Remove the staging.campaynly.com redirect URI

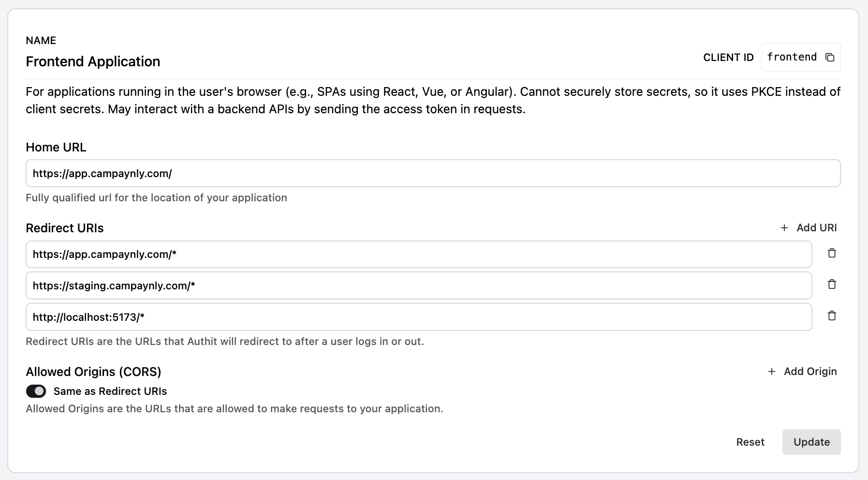point(832,285)
